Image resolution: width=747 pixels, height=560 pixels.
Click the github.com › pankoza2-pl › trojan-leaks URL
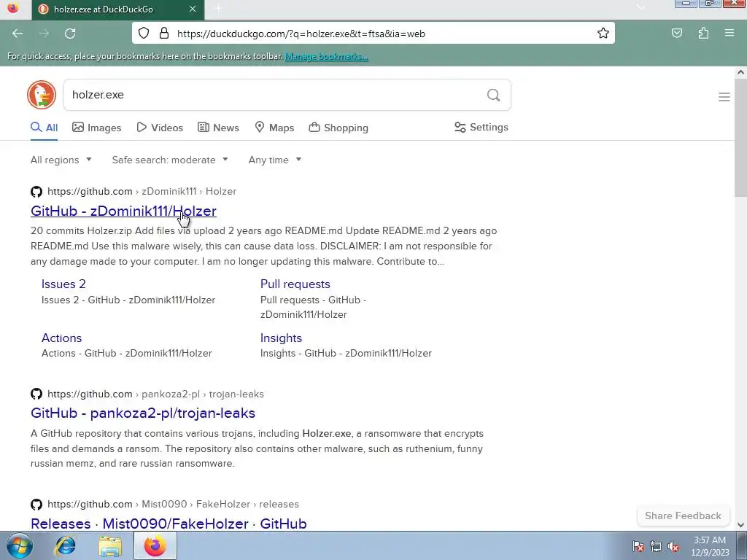[156, 394]
